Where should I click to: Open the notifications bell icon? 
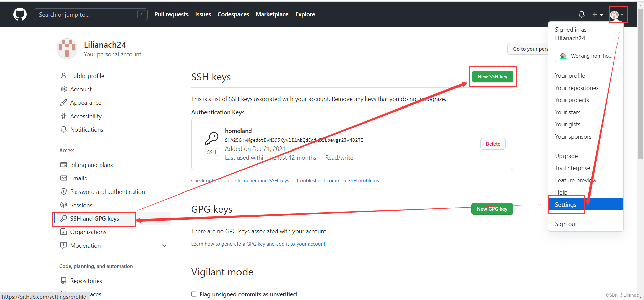pyautogui.click(x=582, y=14)
